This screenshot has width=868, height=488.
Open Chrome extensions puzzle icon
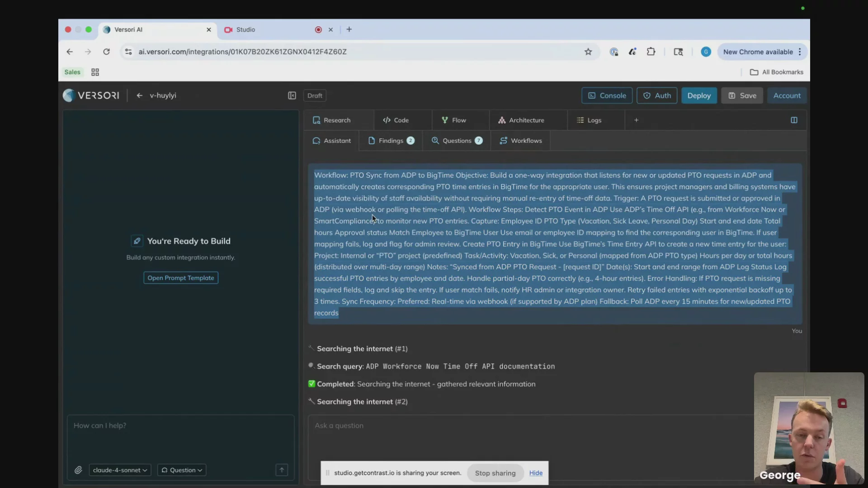pyautogui.click(x=651, y=52)
